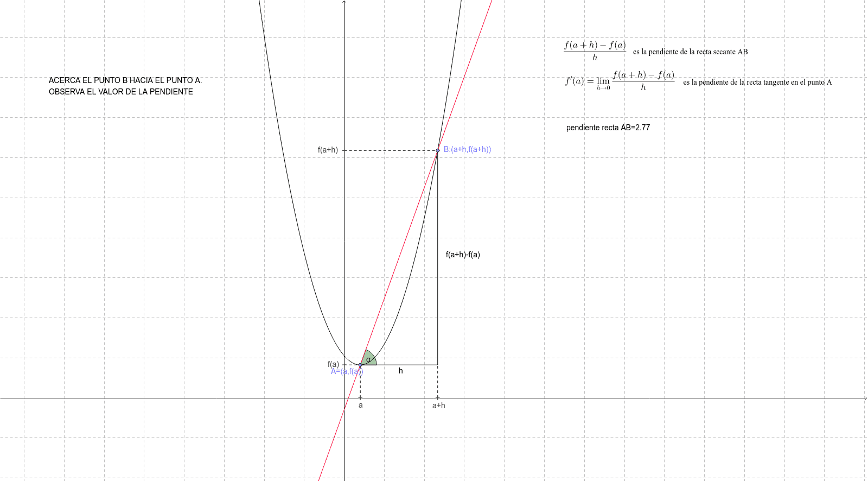Click 'OBSERVA EL VALOR DE LA PENDIENTE' text

pos(121,92)
